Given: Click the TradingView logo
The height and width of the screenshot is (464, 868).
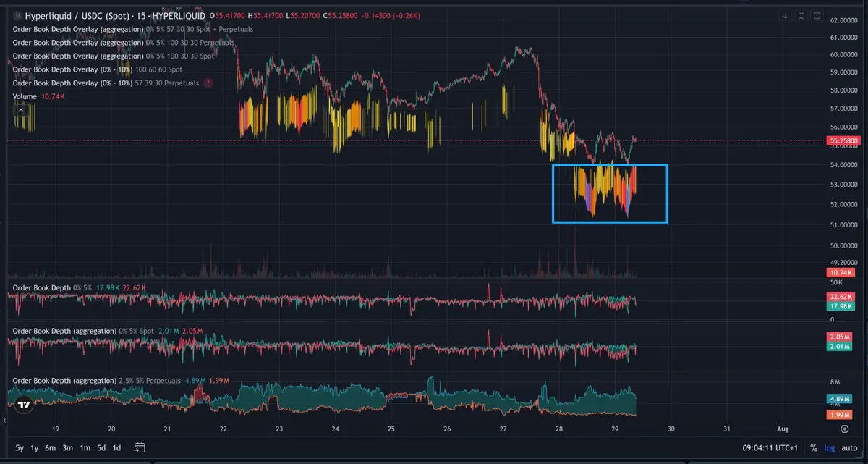Looking at the screenshot, I should [x=24, y=405].
